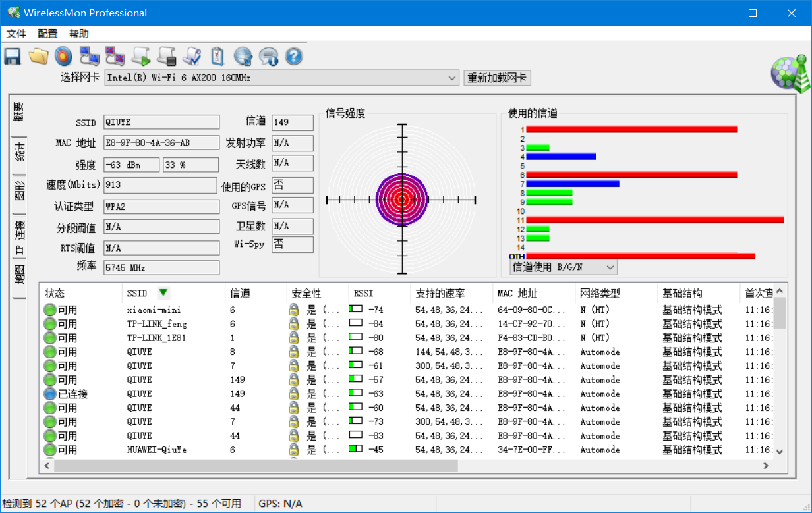The height and width of the screenshot is (513, 812).
Task: Click the green status icon for HUAWEI-QiuYe
Action: pos(50,450)
